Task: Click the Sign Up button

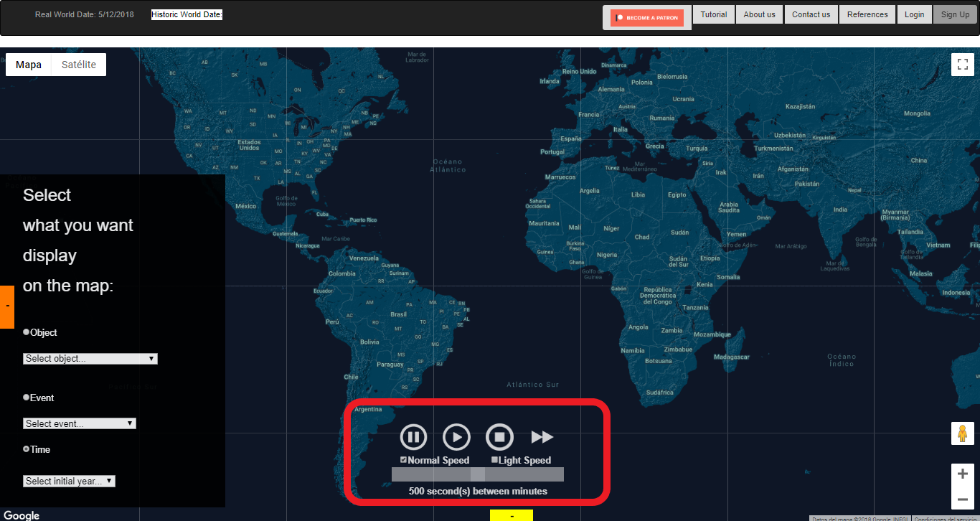Action: coord(955,14)
